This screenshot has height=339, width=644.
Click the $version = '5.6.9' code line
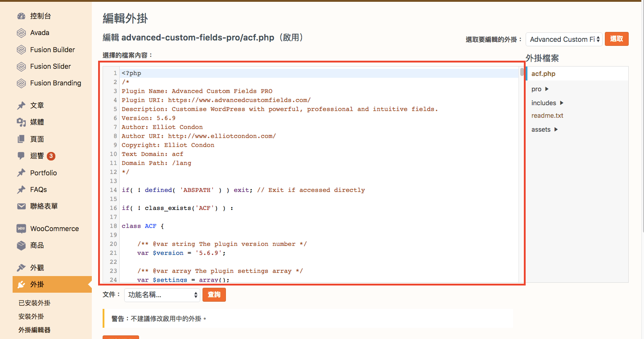point(181,253)
